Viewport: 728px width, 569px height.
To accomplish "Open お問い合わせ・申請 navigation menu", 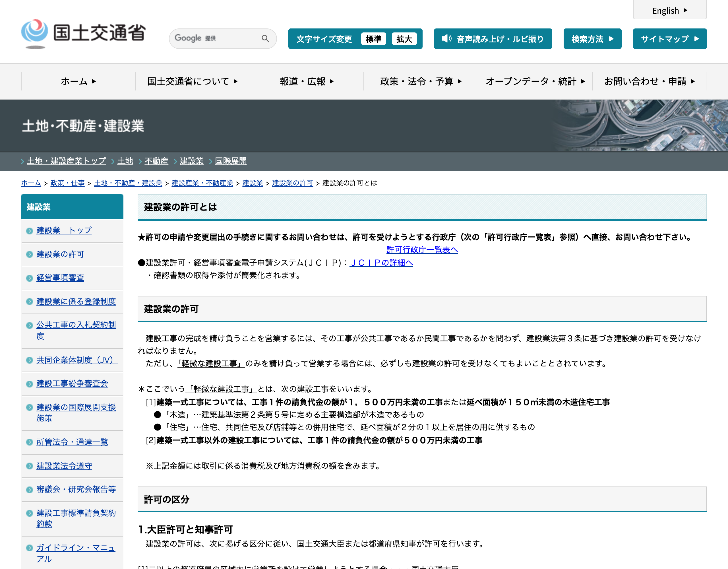I will (x=649, y=81).
